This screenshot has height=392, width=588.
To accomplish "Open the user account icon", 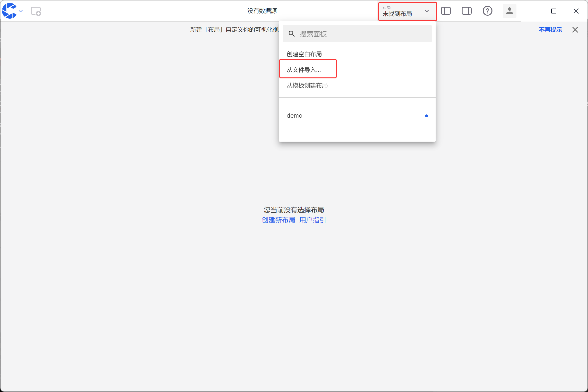I will click(509, 11).
